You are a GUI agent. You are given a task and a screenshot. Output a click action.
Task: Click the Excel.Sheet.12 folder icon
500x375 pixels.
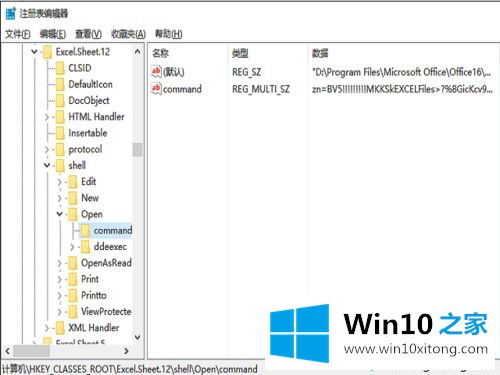click(x=47, y=52)
